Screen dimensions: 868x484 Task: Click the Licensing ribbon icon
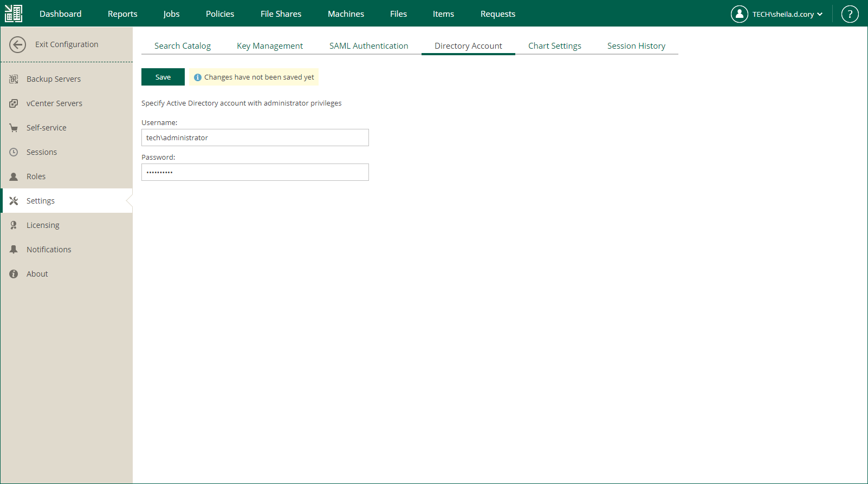14,225
